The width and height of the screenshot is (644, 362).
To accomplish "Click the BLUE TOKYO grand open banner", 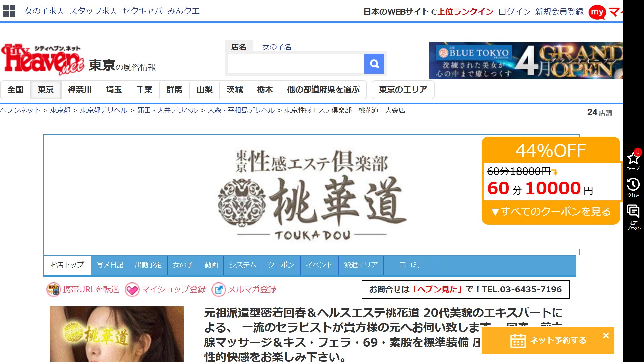I will pyautogui.click(x=526, y=61).
